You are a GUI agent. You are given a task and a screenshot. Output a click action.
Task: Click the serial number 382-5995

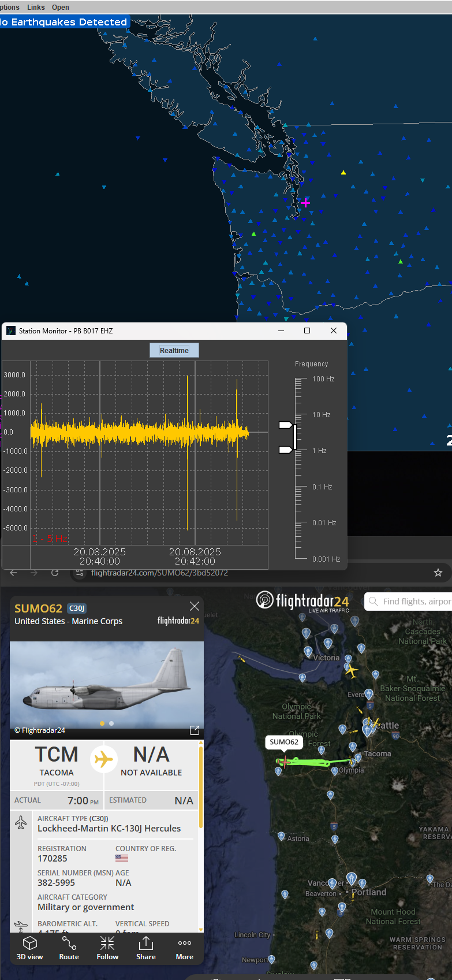pyautogui.click(x=56, y=883)
